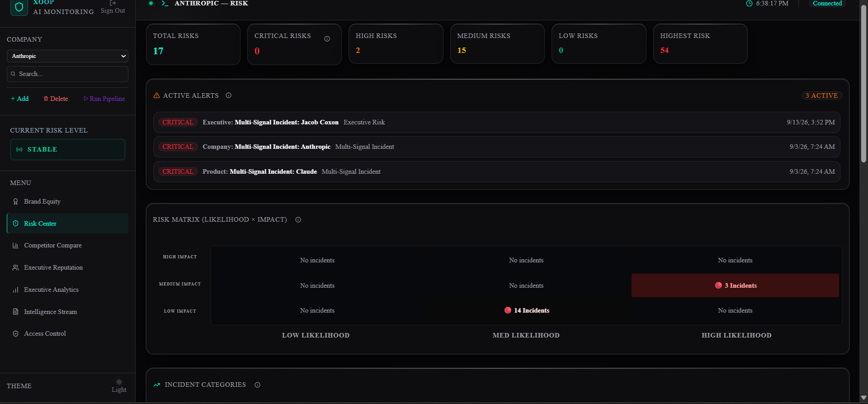Click the Add button

[x=20, y=99]
